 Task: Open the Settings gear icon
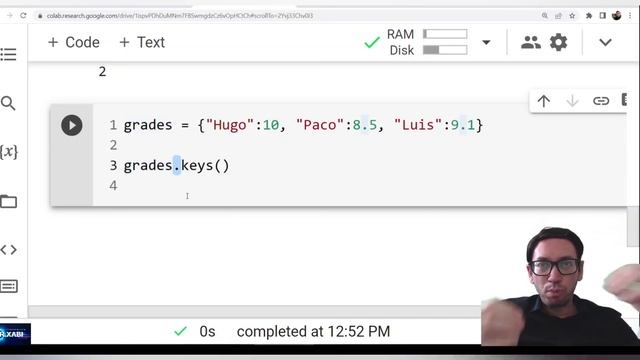point(558,42)
